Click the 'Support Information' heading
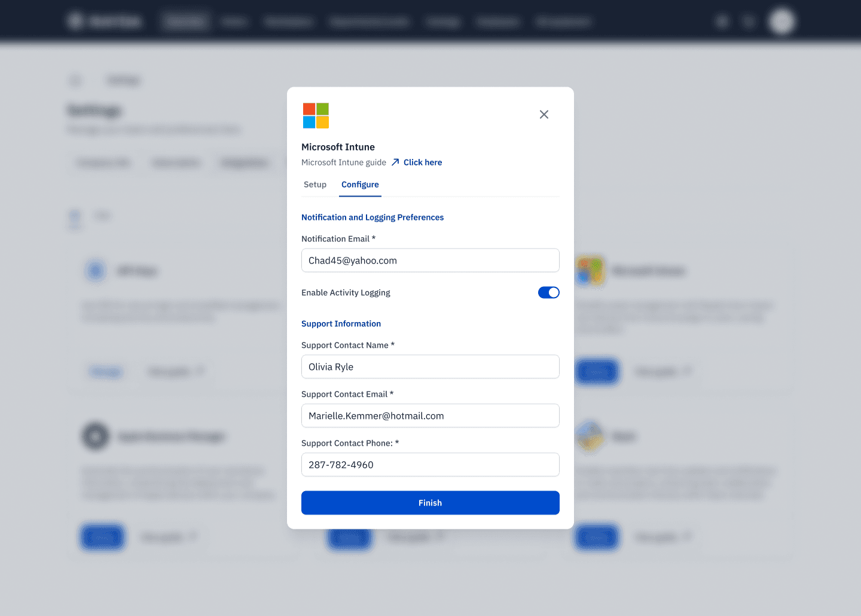 pyautogui.click(x=341, y=324)
